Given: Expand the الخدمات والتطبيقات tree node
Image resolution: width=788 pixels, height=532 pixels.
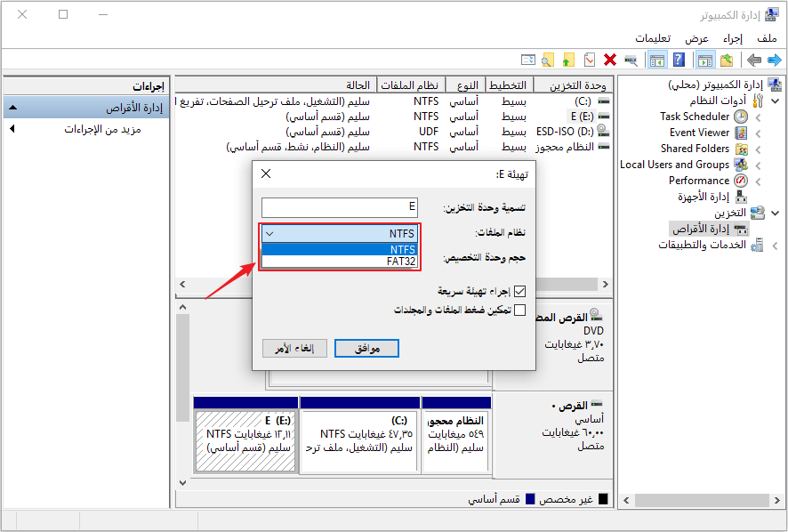Looking at the screenshot, I should 776,246.
